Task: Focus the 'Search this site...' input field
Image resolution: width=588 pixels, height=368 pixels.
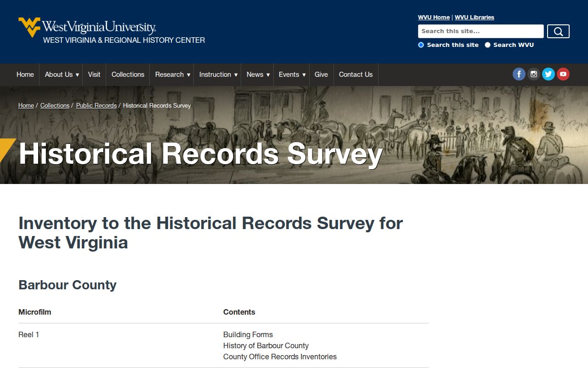Action: click(x=481, y=31)
